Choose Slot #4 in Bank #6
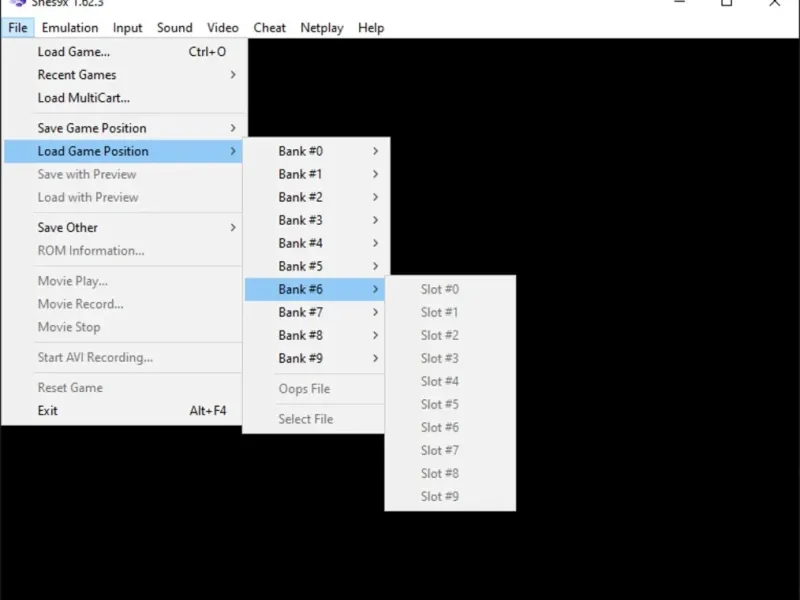The width and height of the screenshot is (800, 600). (x=450, y=381)
